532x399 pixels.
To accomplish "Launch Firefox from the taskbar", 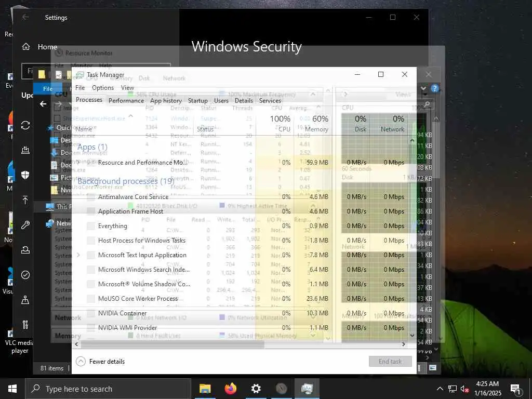I will pos(230,389).
